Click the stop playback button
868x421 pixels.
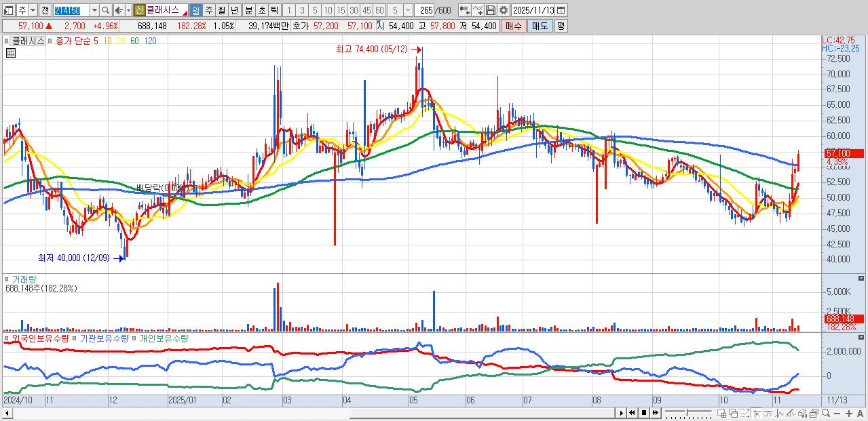click(644, 413)
